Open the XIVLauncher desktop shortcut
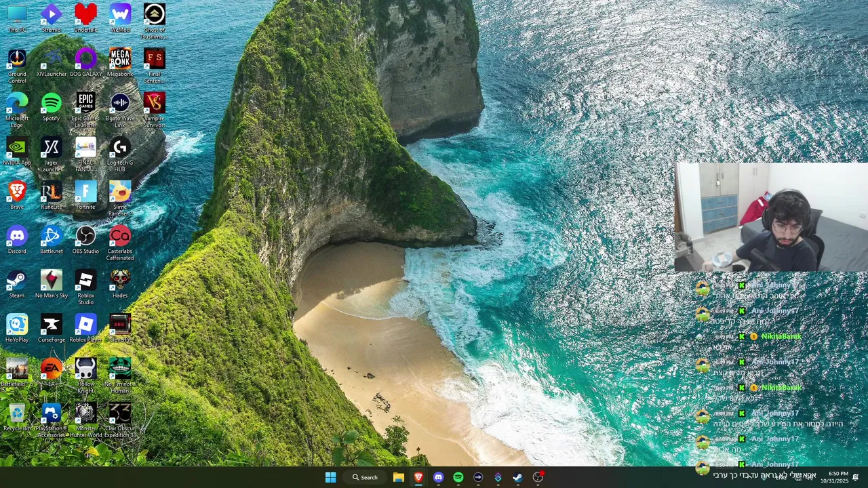 tap(52, 62)
